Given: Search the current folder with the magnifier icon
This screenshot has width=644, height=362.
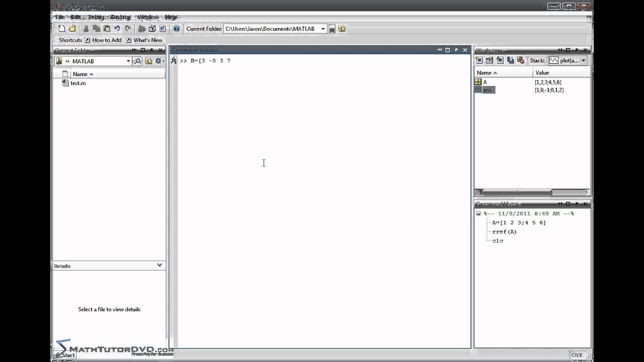Looking at the screenshot, I should [137, 61].
